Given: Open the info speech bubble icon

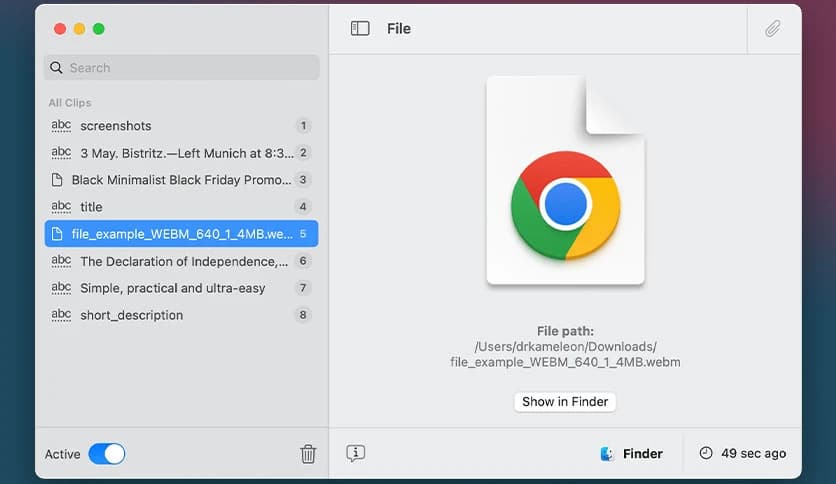Looking at the screenshot, I should 356,453.
